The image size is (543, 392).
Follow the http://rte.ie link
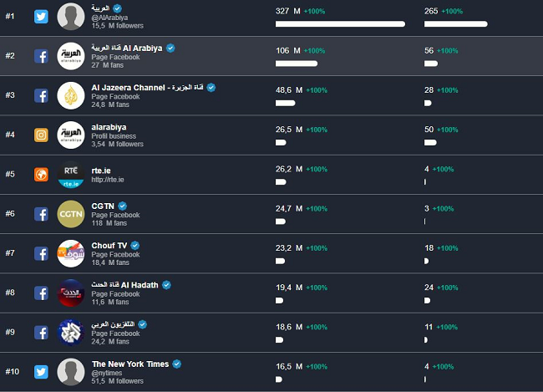(108, 180)
